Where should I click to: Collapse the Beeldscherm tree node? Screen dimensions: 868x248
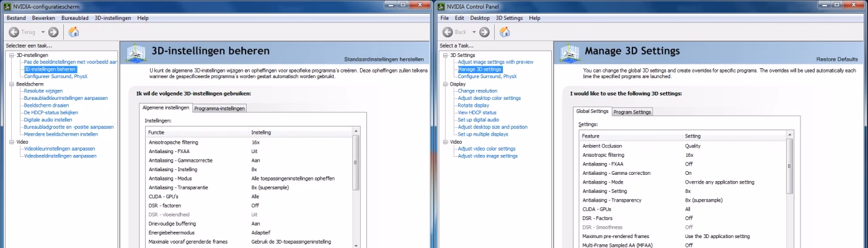[x=11, y=84]
